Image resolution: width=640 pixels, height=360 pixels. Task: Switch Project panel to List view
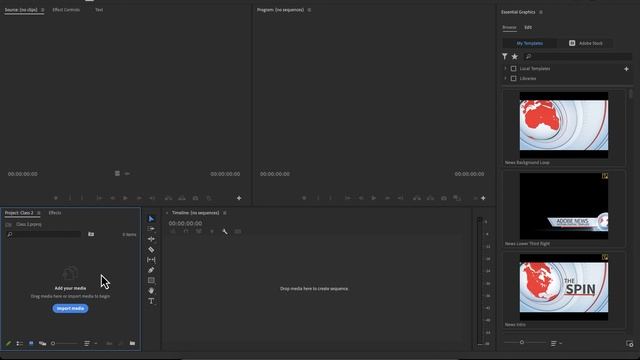20,343
